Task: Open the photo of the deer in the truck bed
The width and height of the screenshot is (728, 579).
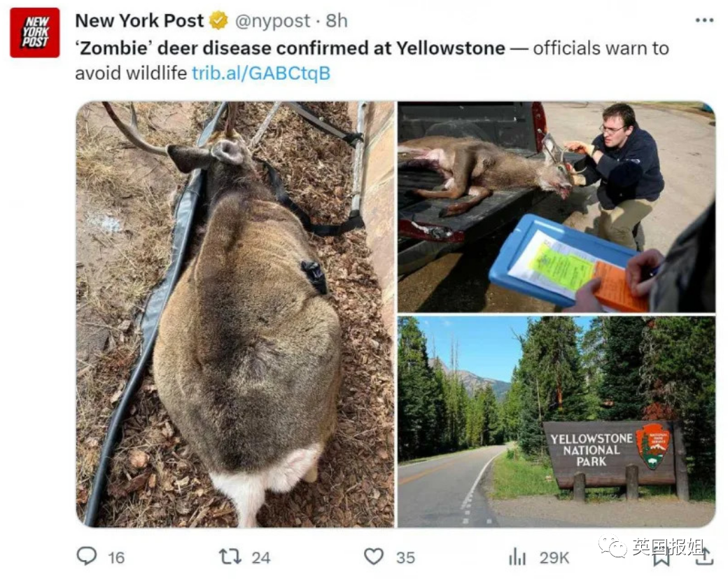Action: pyautogui.click(x=556, y=207)
